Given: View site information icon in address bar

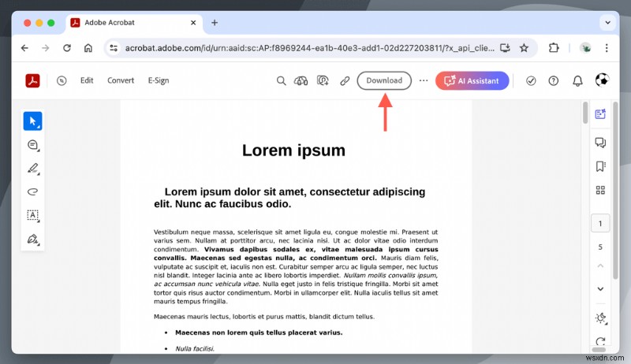Looking at the screenshot, I should (x=114, y=48).
